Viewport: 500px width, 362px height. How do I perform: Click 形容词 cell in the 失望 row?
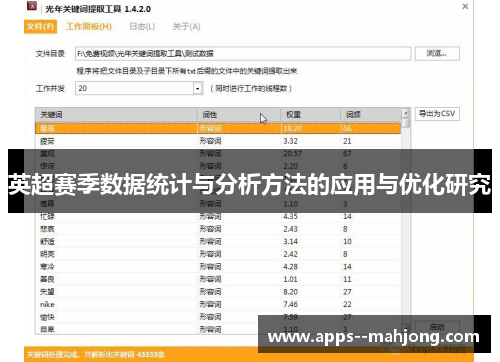210,292
